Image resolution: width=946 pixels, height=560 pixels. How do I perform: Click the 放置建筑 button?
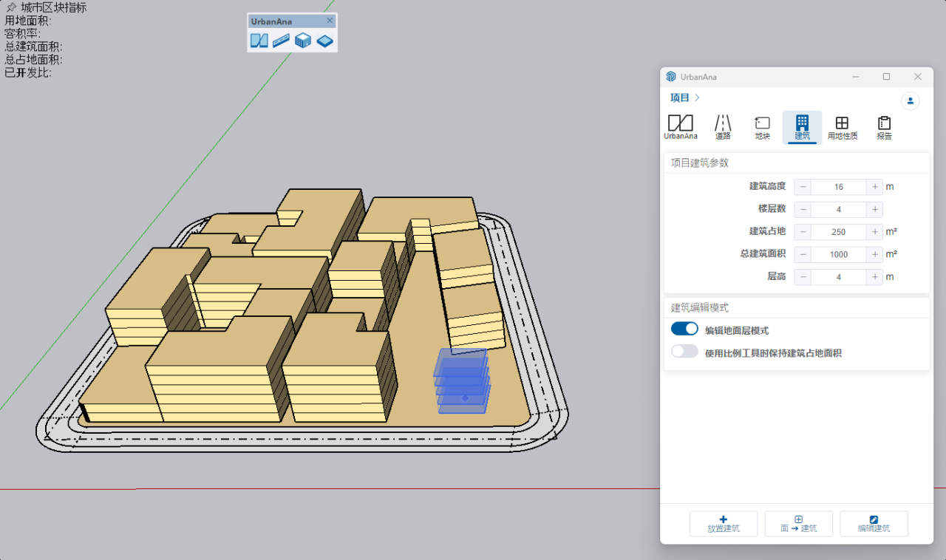point(723,524)
